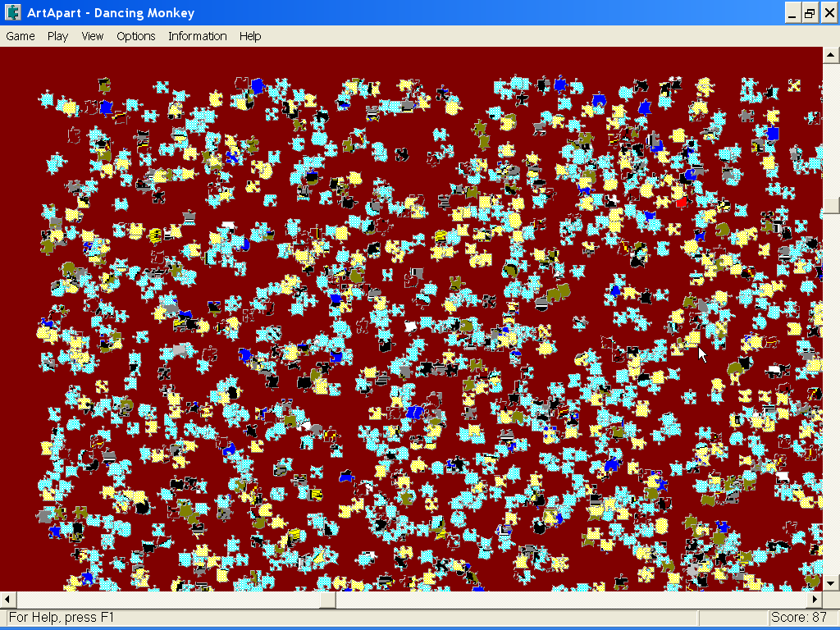Minimize the ArtApart window
The height and width of the screenshot is (630, 840).
793,13
